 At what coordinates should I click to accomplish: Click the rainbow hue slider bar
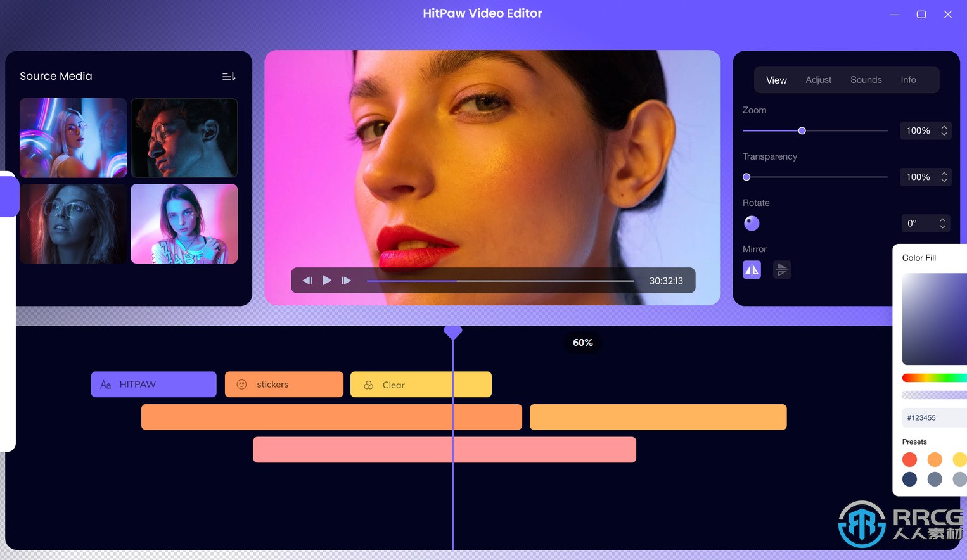935,378
